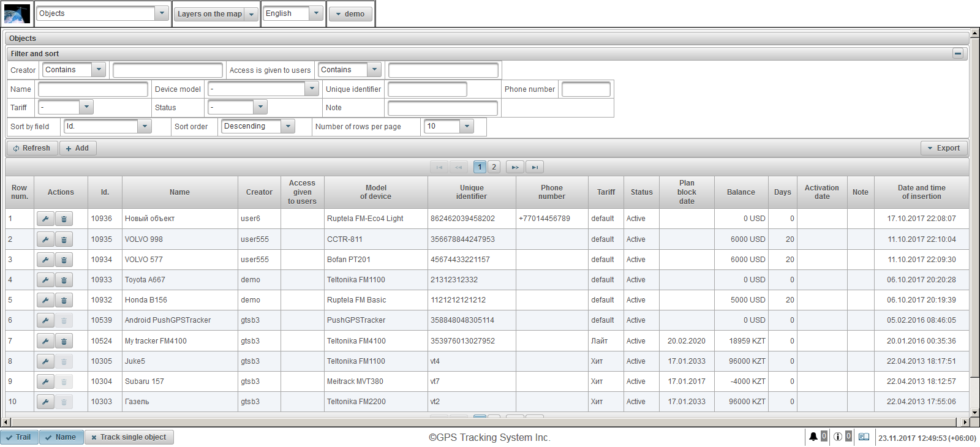The image size is (980, 447).
Task: Enable Track single object
Action: pyautogui.click(x=129, y=437)
